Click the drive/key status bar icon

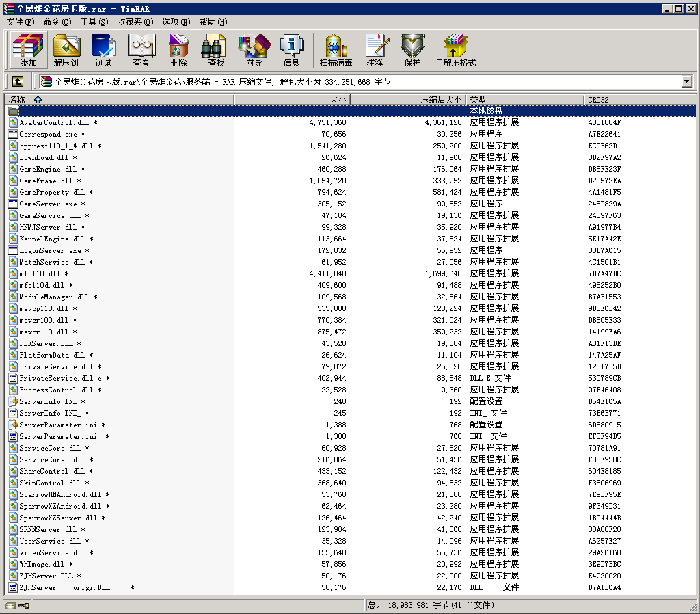[x=17, y=605]
